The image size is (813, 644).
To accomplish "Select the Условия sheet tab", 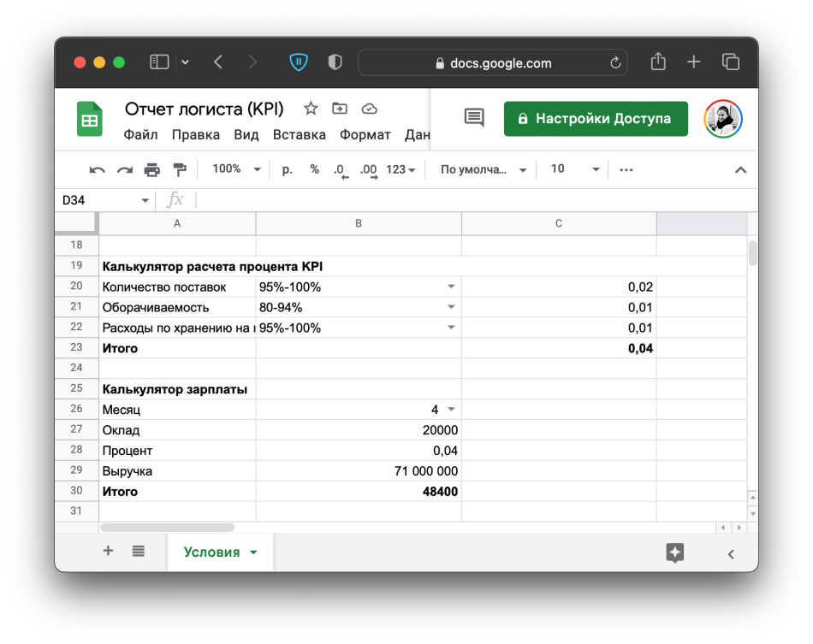I will [x=211, y=552].
